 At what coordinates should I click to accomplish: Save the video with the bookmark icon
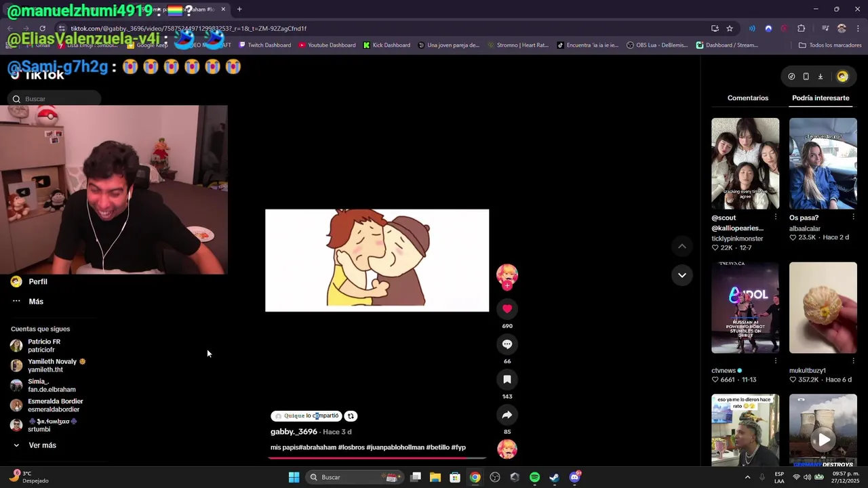pyautogui.click(x=507, y=379)
